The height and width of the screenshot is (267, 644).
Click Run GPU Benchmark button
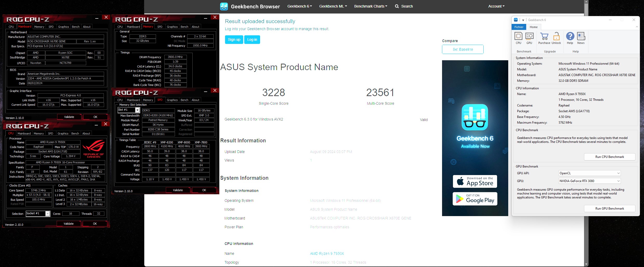[609, 209]
